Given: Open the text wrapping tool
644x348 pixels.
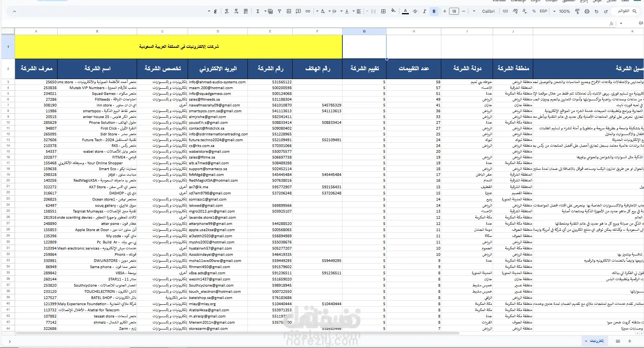Looking at the screenshot, I should [x=335, y=11].
